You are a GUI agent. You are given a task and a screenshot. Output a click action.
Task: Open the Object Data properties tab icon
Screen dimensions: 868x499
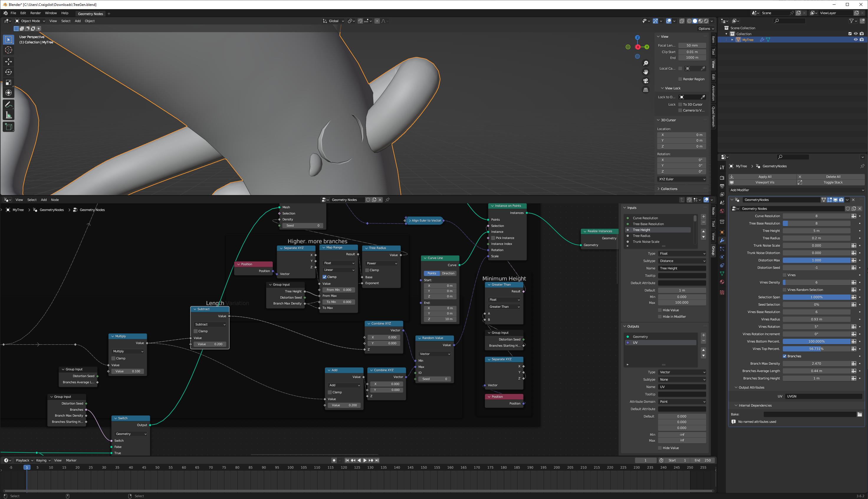(722, 274)
